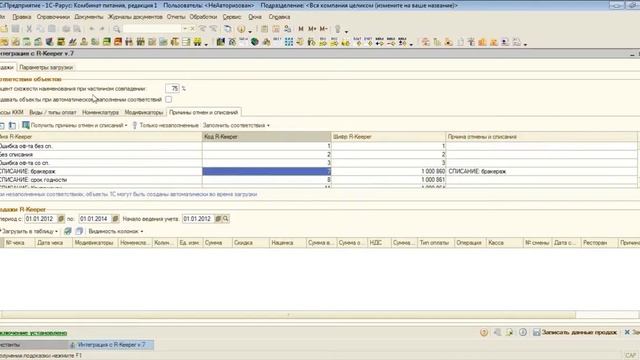Click the Print icon in toolbar
This screenshot has width=640, height=360.
[x=66, y=29]
